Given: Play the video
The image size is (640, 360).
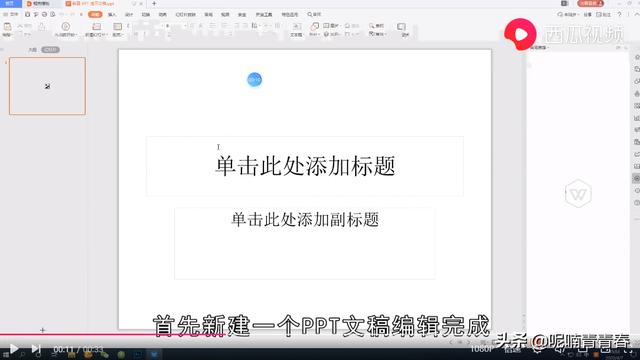Looking at the screenshot, I should pyautogui.click(x=13, y=349).
